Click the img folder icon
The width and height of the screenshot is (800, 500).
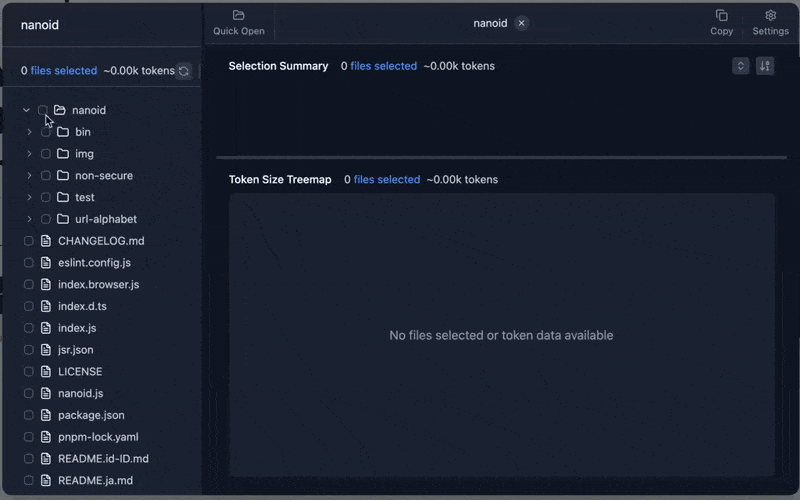[63, 154]
